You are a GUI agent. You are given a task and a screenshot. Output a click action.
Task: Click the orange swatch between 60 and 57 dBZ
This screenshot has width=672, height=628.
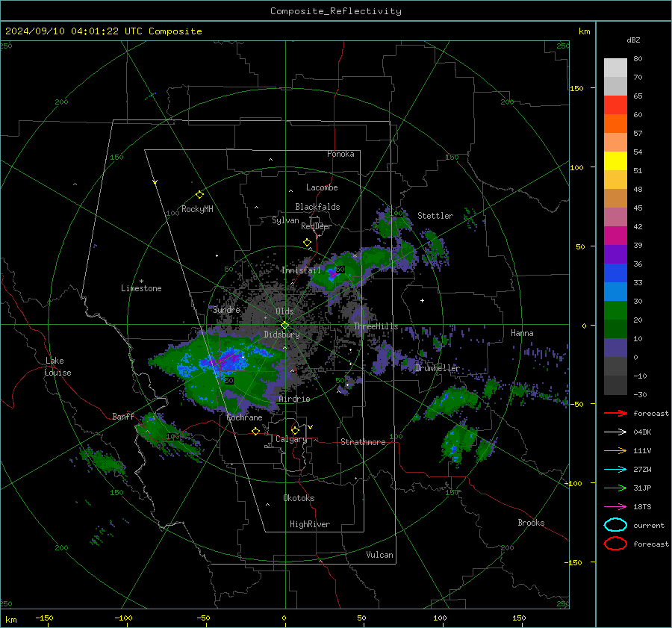[615, 123]
